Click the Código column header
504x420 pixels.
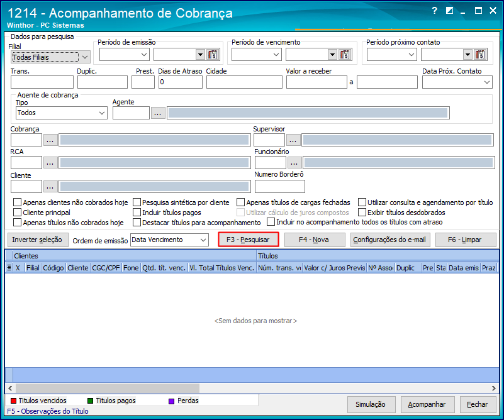tap(53, 268)
